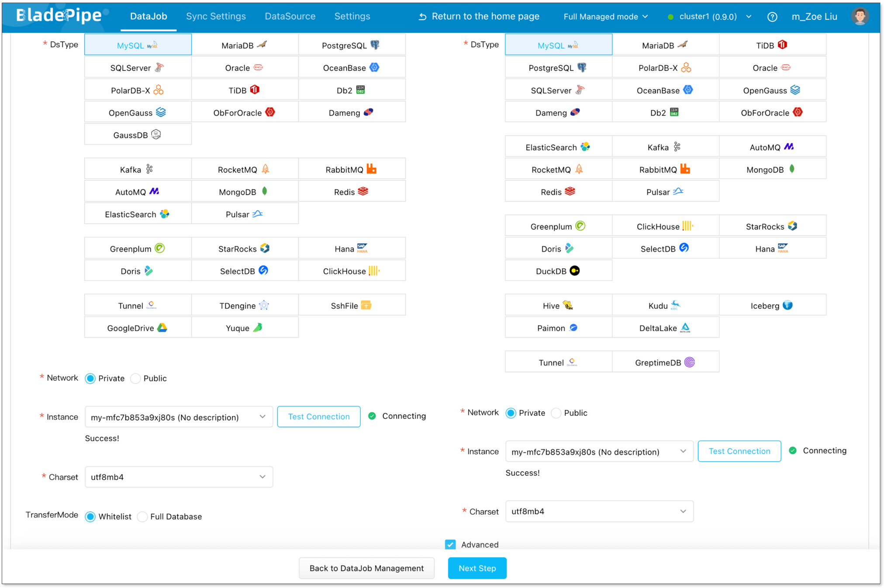Click the BladePipe logo

pos(59,16)
